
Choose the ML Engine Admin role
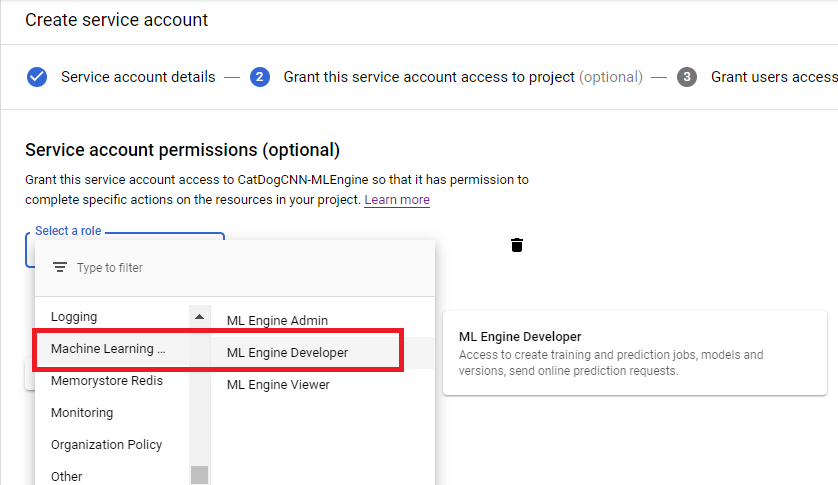[x=277, y=321]
